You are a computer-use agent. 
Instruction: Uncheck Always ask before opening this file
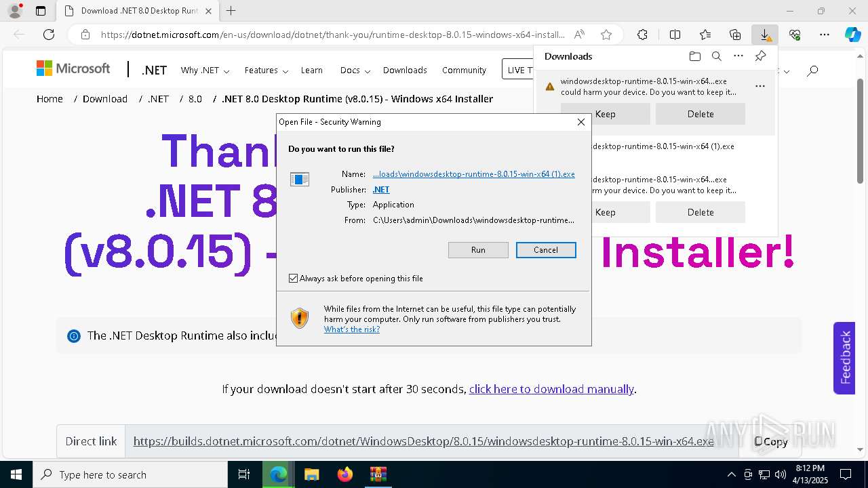pos(294,279)
